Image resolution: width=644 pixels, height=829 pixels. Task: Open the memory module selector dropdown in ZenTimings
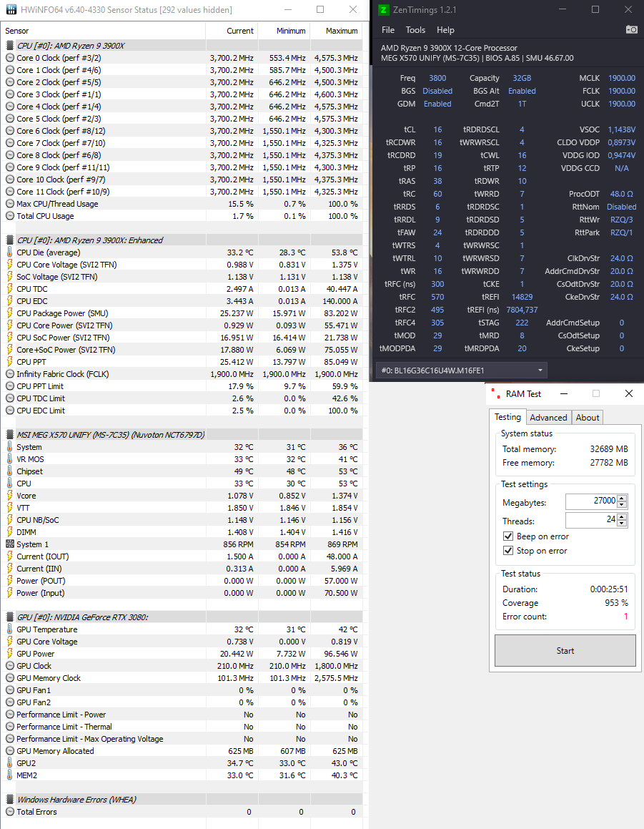[x=461, y=371]
